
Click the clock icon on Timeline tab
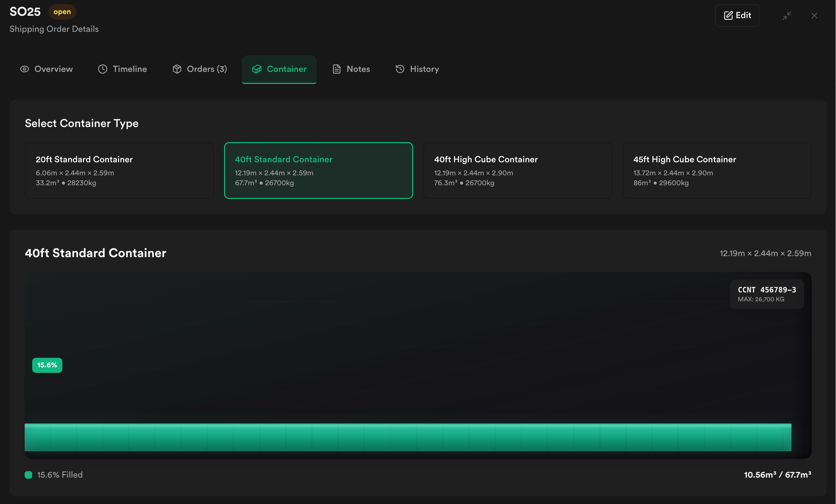[x=102, y=69]
